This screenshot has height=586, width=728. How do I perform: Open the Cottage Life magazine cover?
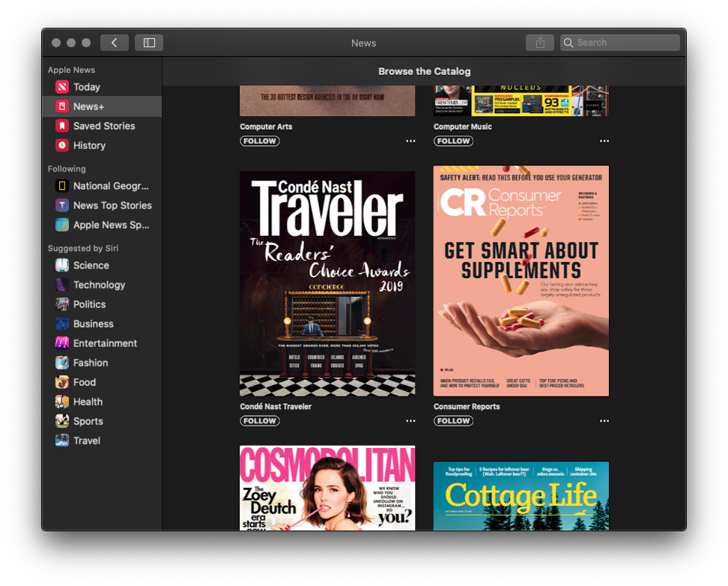click(521, 496)
